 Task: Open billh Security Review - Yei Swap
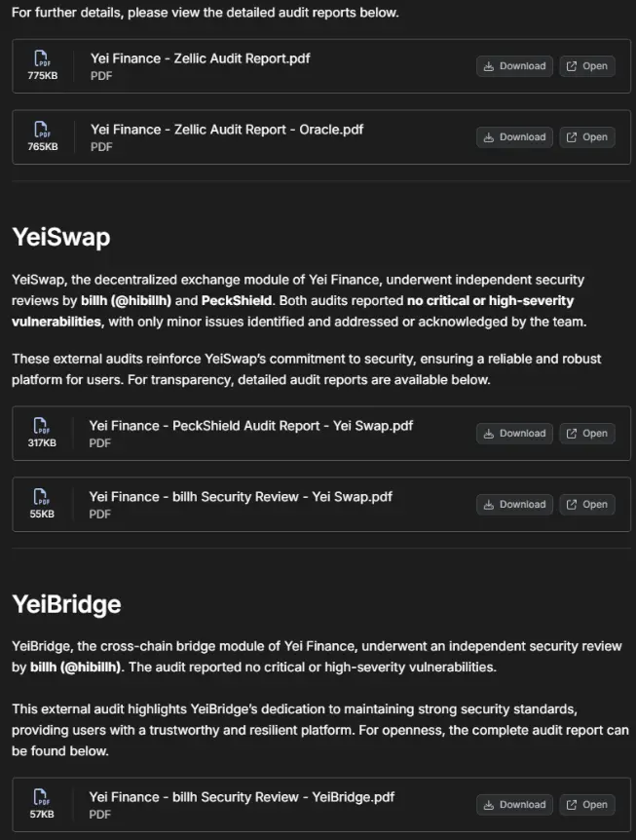coord(587,505)
